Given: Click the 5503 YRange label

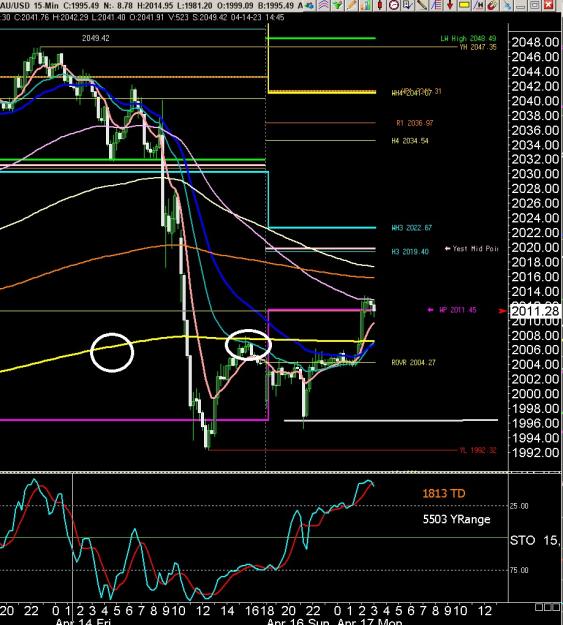Looking at the screenshot, I should click(x=456, y=519).
